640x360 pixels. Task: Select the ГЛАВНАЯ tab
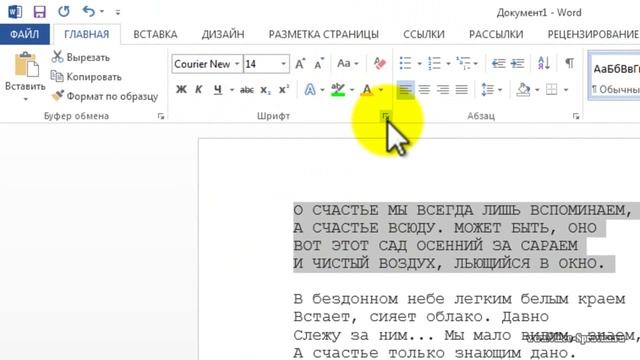(x=87, y=34)
